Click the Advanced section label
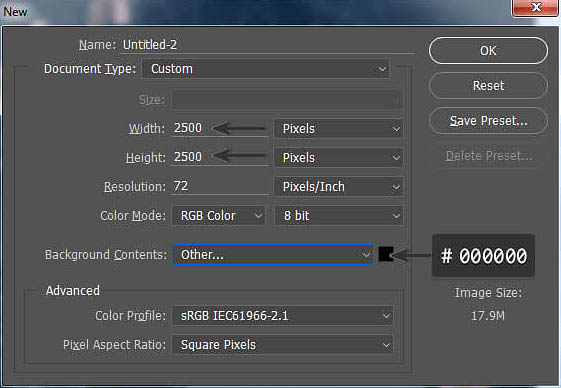The image size is (561, 388). [73, 291]
